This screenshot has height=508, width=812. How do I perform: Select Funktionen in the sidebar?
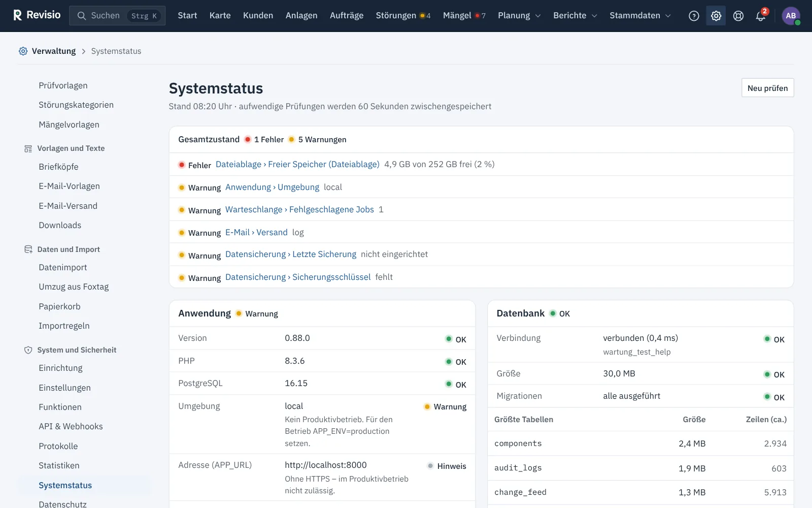(x=60, y=407)
